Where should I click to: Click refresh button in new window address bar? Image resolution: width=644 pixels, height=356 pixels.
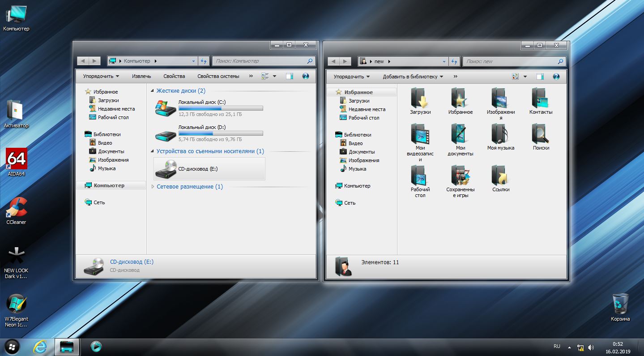tap(454, 61)
